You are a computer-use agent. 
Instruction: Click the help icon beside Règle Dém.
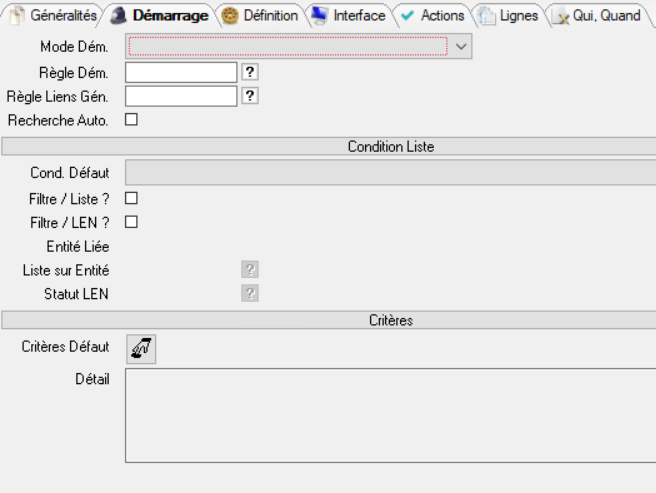[250, 72]
